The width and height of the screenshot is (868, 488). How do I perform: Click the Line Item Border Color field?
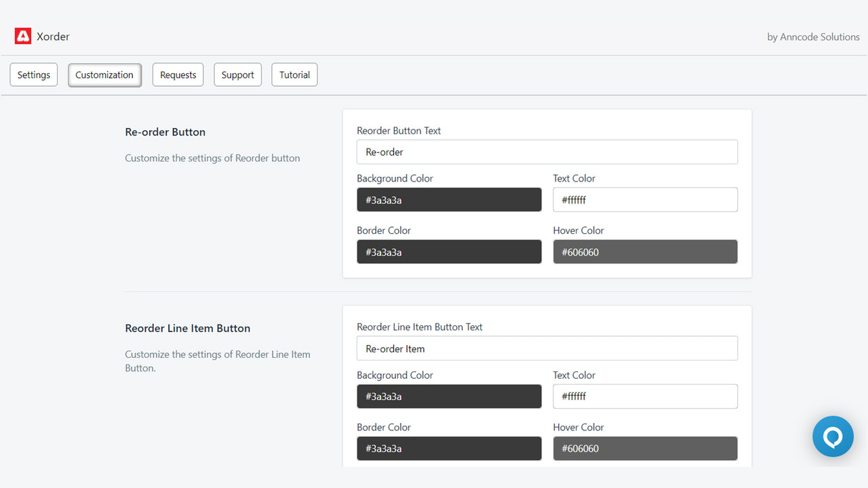tap(449, 448)
